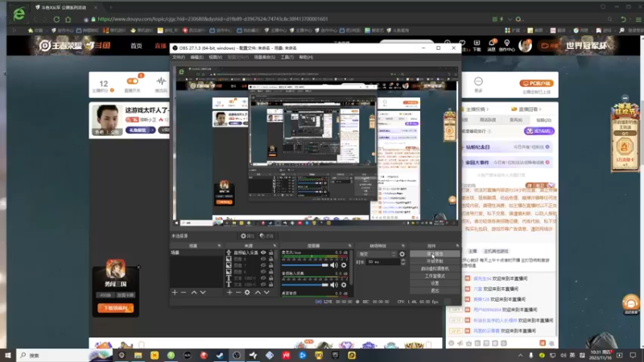This screenshot has width=644, height=362.
Task: Open the 文件(F) menu in OBS
Action: (179, 57)
